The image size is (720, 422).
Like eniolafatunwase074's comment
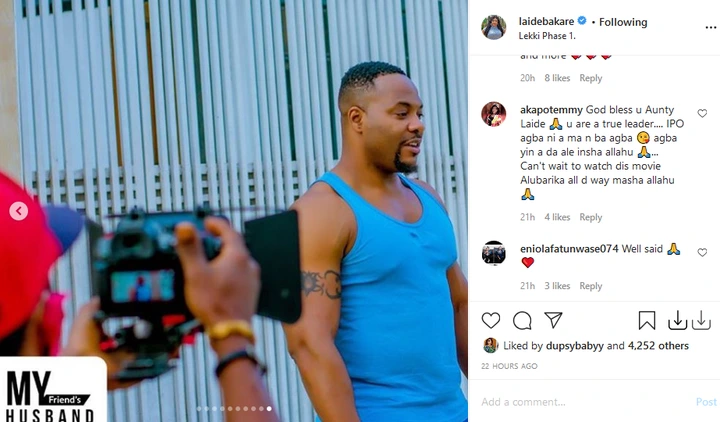pos(702,252)
